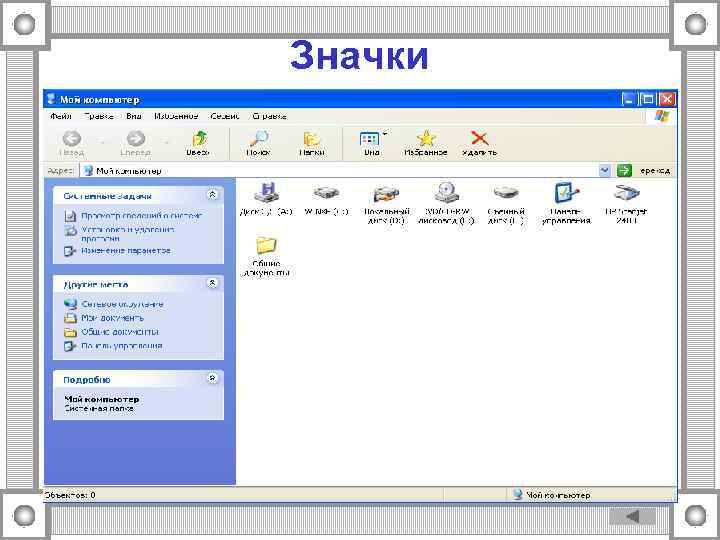
Task: Open Установка и удаление программ link
Action: click(128, 234)
